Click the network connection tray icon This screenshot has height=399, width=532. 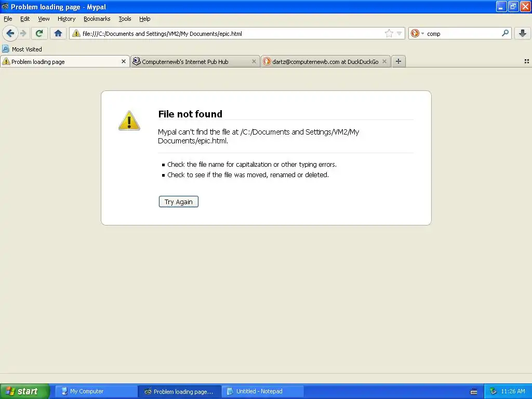click(x=493, y=391)
